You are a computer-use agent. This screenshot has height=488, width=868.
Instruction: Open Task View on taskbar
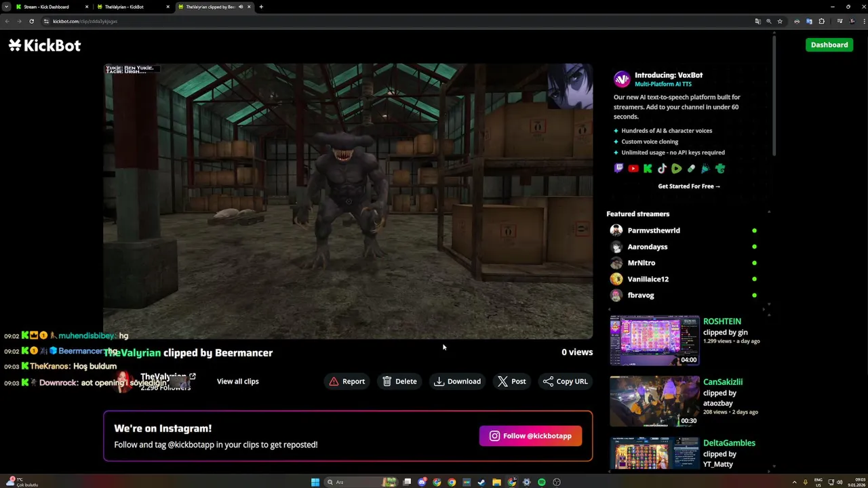pos(408,482)
